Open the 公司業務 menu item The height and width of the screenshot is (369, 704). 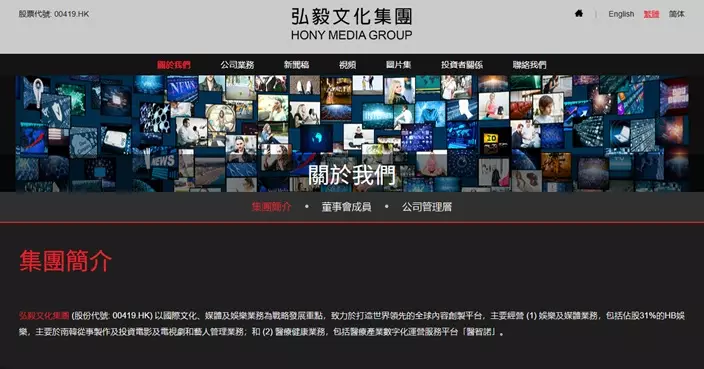237,65
